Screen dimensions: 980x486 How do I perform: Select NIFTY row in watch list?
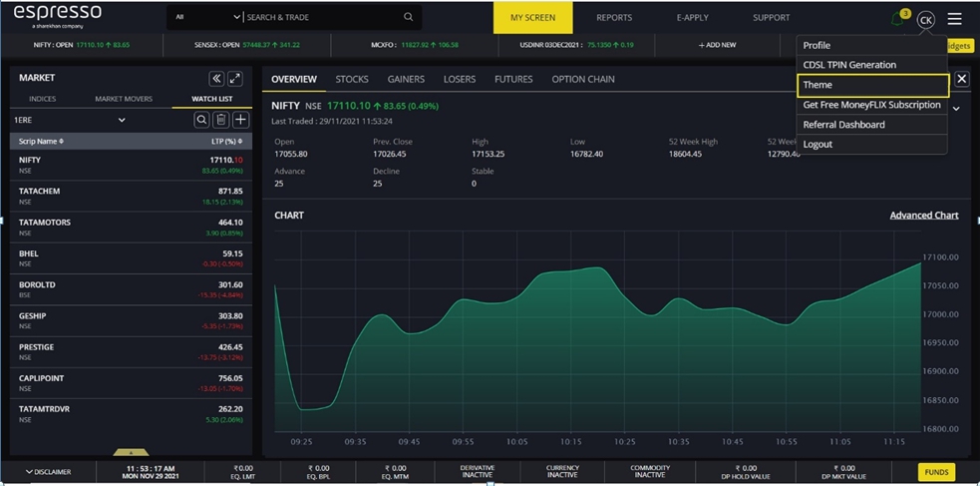coord(132,165)
